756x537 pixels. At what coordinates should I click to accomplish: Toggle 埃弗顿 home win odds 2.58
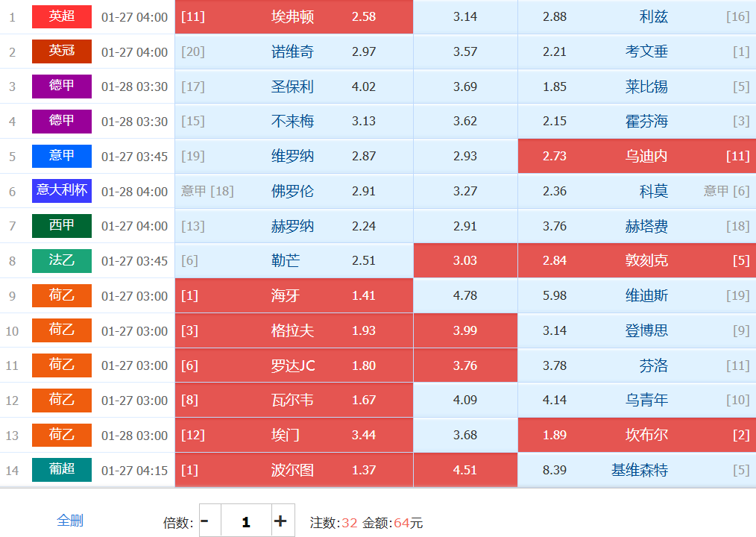pyautogui.click(x=294, y=16)
